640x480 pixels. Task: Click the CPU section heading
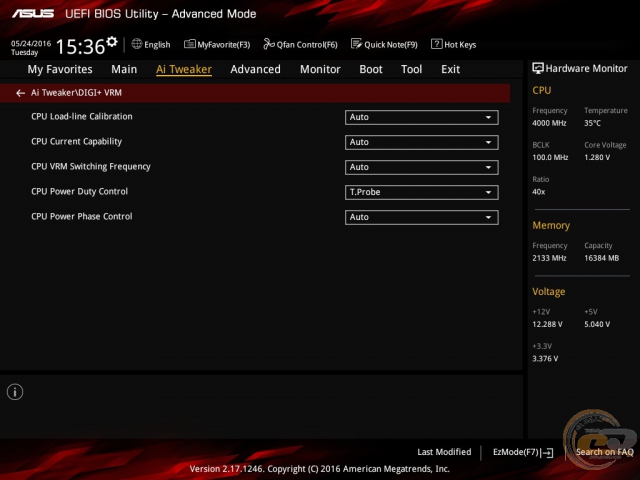542,90
